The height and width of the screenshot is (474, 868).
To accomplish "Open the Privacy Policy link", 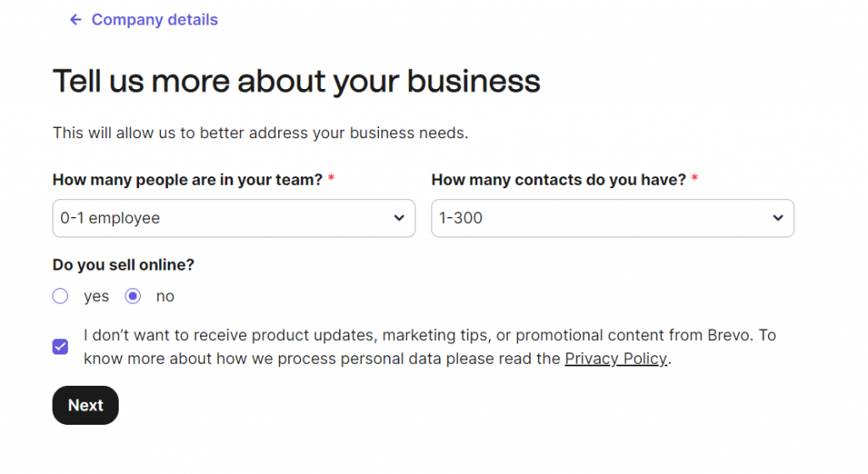I will point(616,358).
